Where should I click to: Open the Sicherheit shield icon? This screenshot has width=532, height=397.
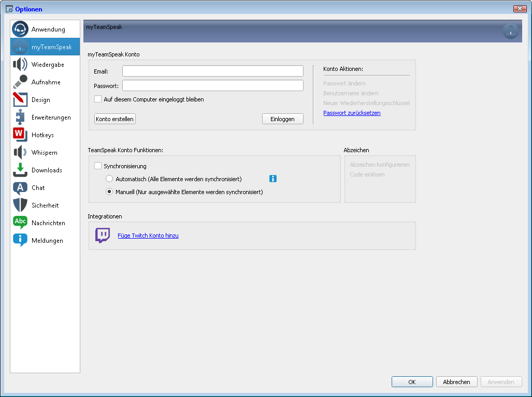click(x=20, y=205)
